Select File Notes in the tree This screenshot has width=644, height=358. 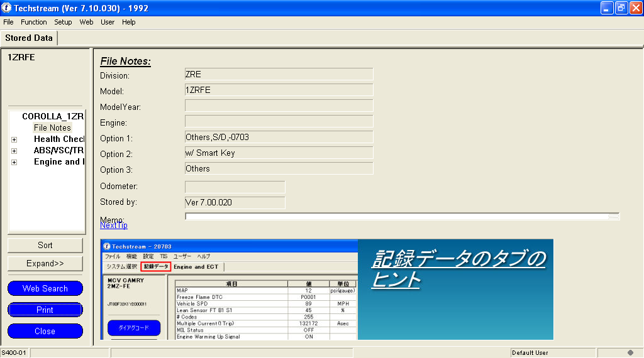[52, 127]
